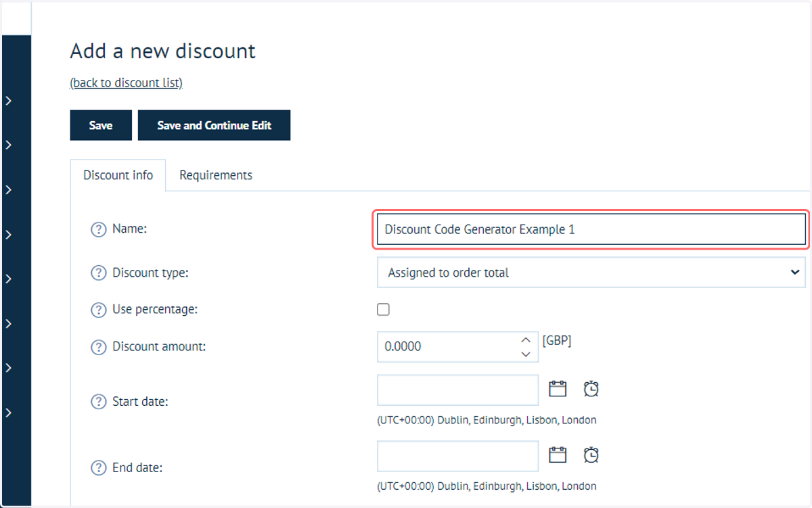Viewport: 812px width, 508px height.
Task: Open the End date calendar picker
Action: coord(557,455)
